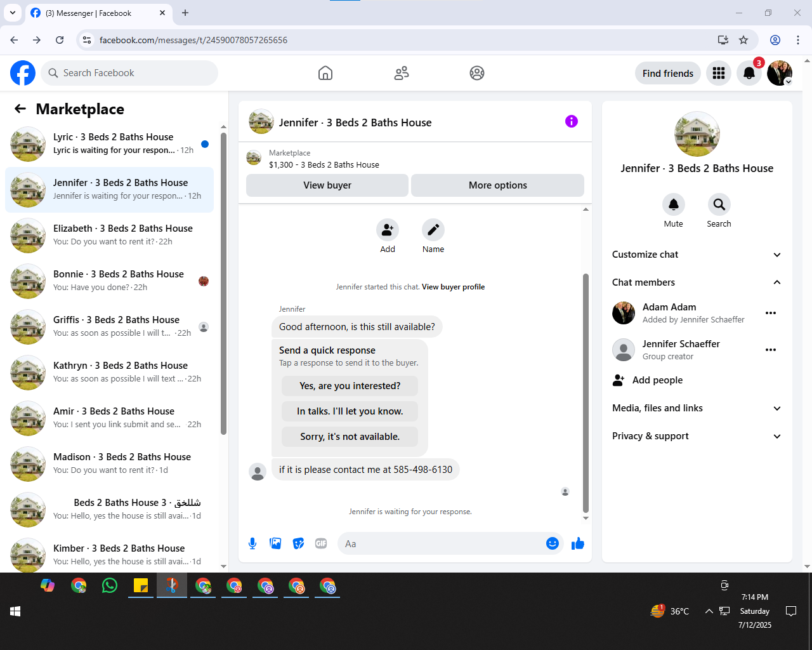Open Copilot from the taskbar

(x=48, y=585)
